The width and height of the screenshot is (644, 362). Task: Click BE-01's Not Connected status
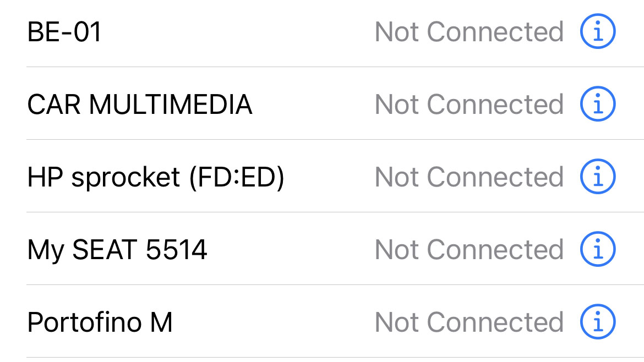tap(469, 32)
